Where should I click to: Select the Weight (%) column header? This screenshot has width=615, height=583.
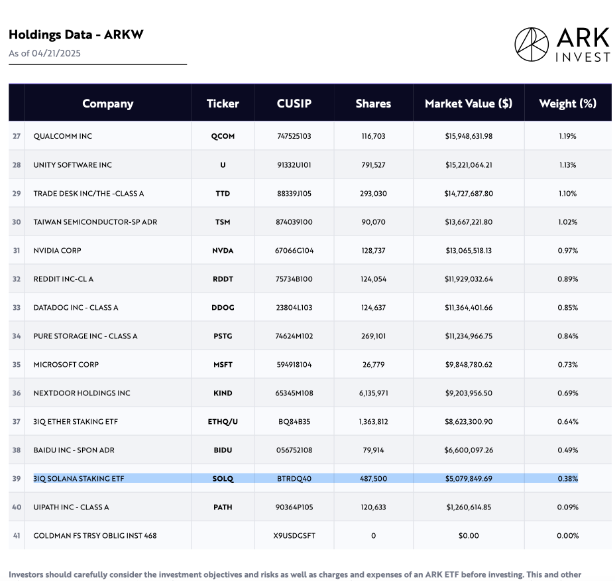click(x=568, y=104)
